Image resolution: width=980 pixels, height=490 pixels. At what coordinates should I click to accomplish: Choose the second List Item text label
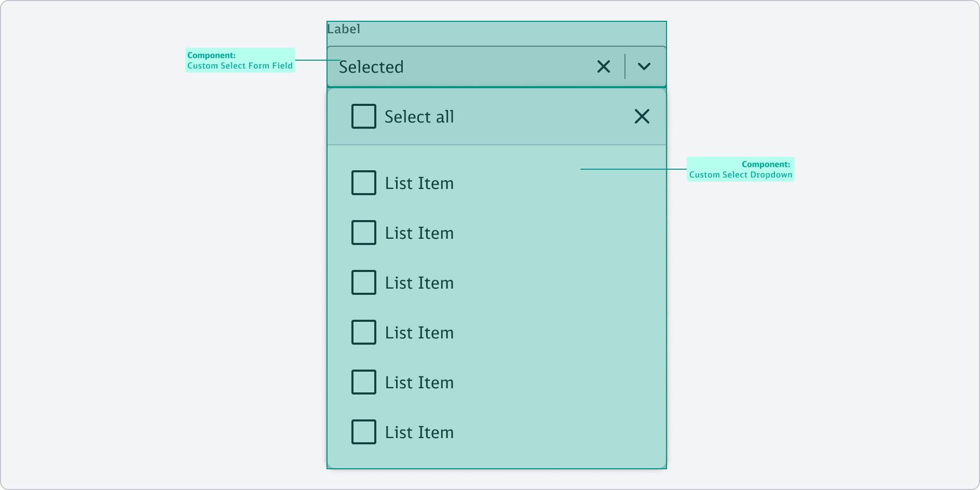pos(419,233)
